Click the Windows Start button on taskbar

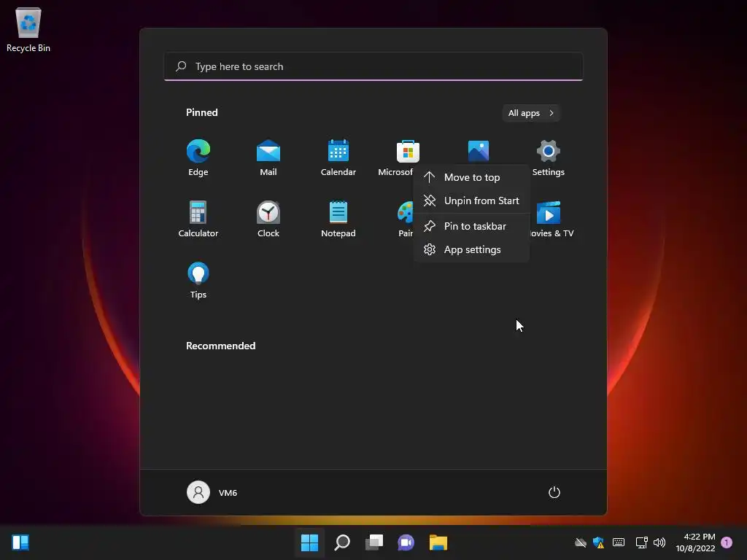point(309,542)
